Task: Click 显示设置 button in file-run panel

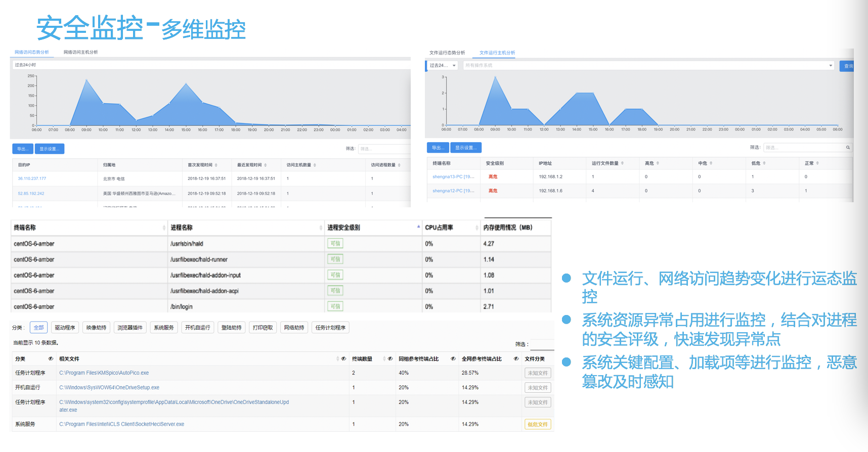Action: [466, 148]
